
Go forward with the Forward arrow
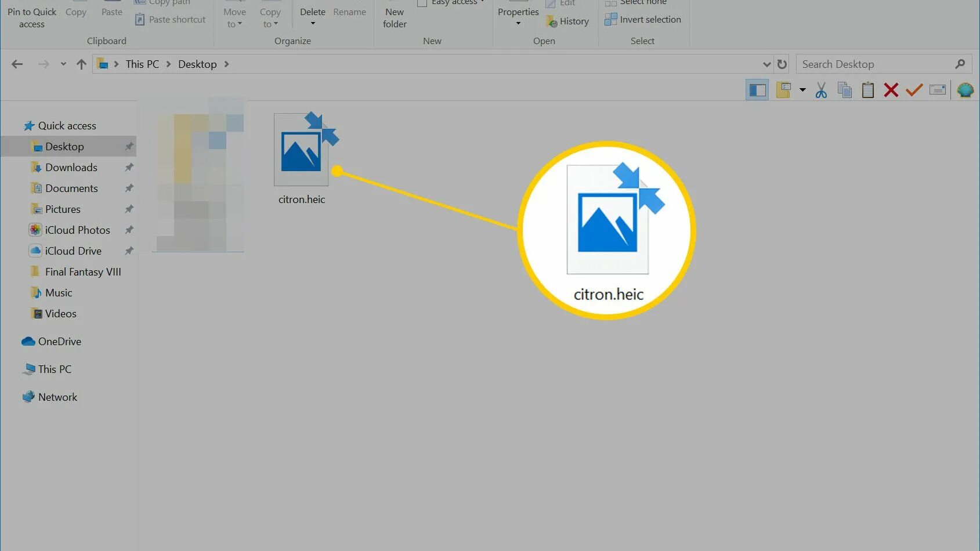(44, 64)
